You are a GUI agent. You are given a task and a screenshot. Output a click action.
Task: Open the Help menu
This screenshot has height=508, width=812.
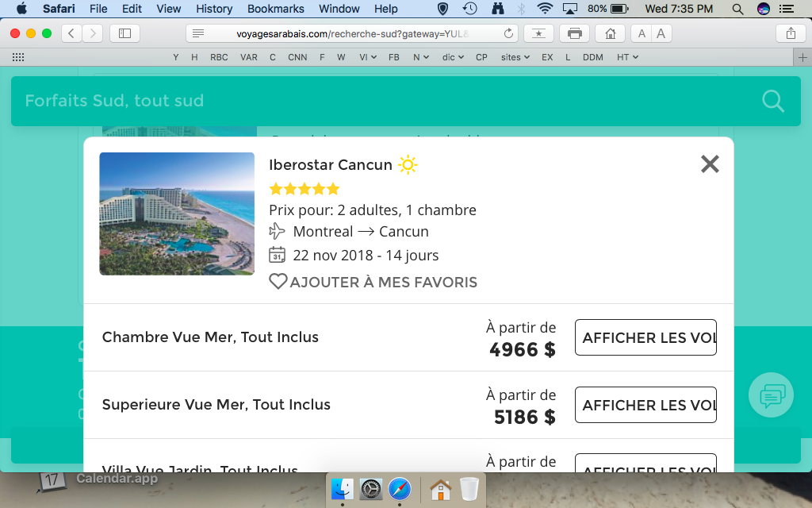point(386,9)
